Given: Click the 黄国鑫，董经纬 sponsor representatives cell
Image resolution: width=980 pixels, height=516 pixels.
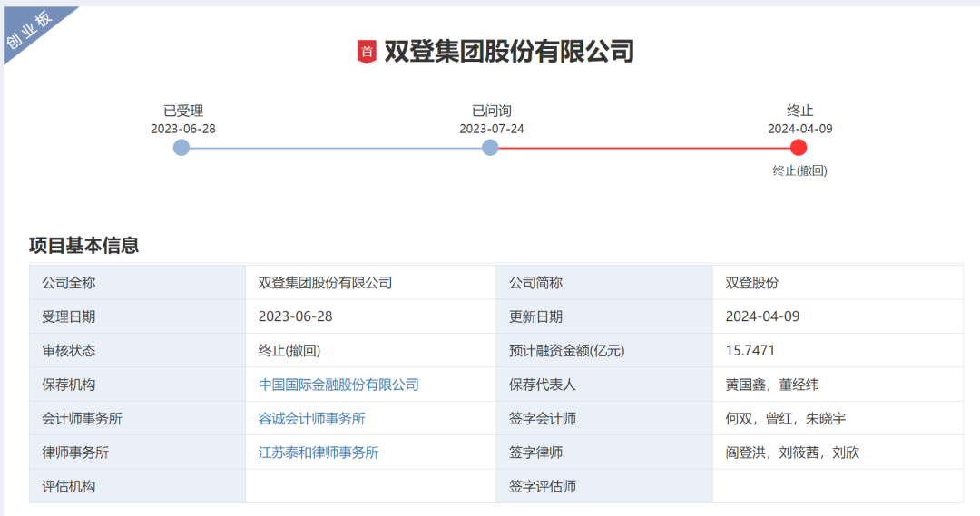Looking at the screenshot, I should [771, 385].
